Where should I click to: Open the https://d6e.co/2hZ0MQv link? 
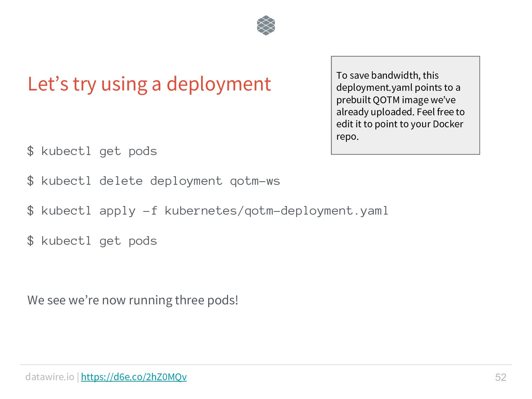tap(134, 377)
